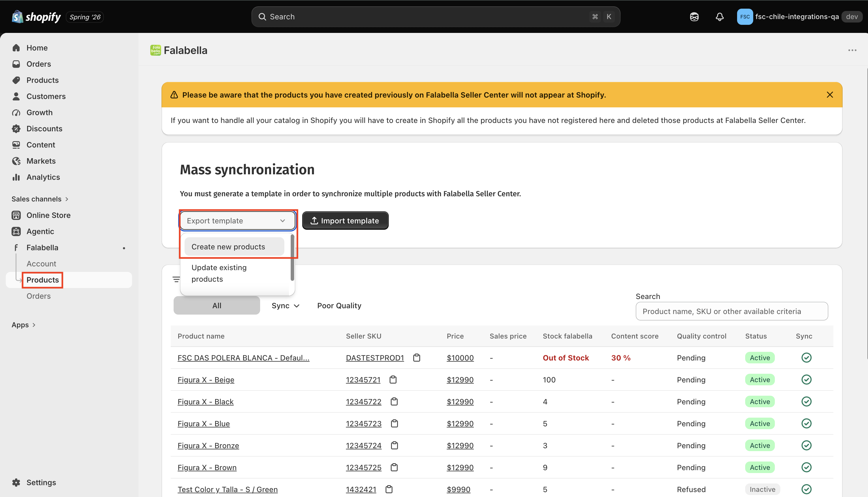Screen dimensions: 868x497
Task: Select the All products tab
Action: click(x=217, y=306)
